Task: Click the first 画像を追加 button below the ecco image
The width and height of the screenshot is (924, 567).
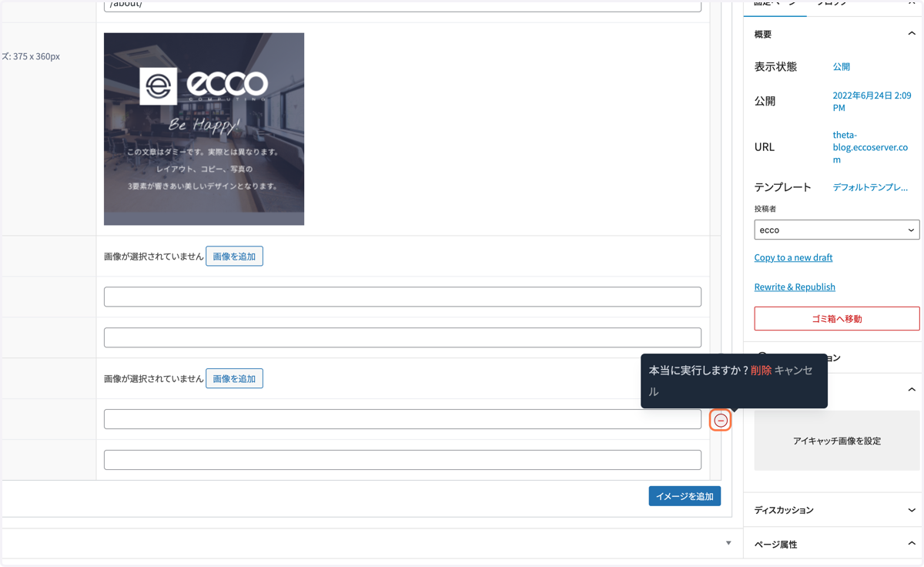Action: tap(234, 257)
